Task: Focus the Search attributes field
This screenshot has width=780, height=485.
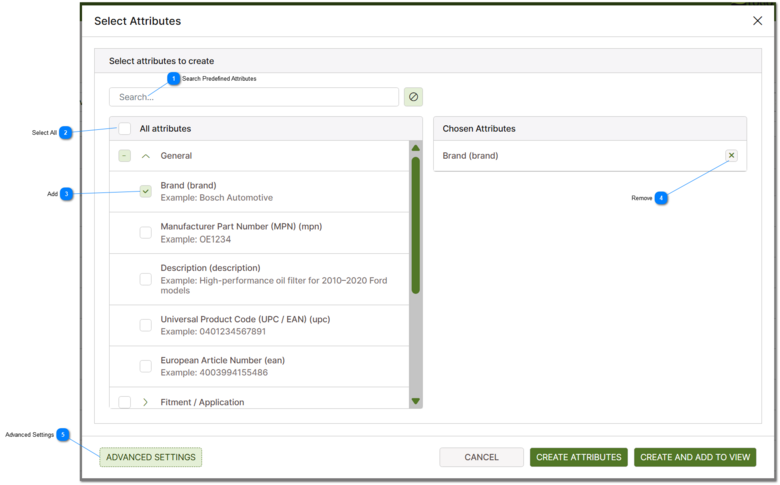Action: (x=254, y=97)
